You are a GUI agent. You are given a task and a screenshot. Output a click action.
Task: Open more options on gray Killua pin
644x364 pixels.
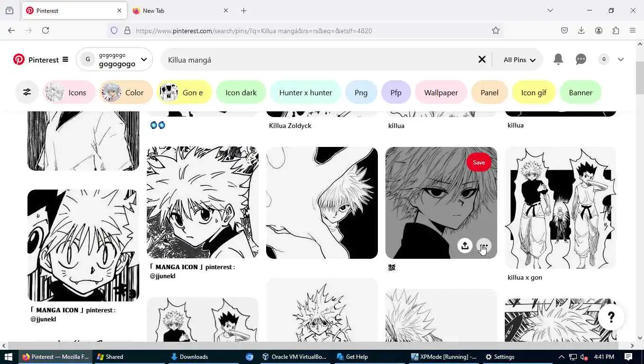[x=483, y=246]
